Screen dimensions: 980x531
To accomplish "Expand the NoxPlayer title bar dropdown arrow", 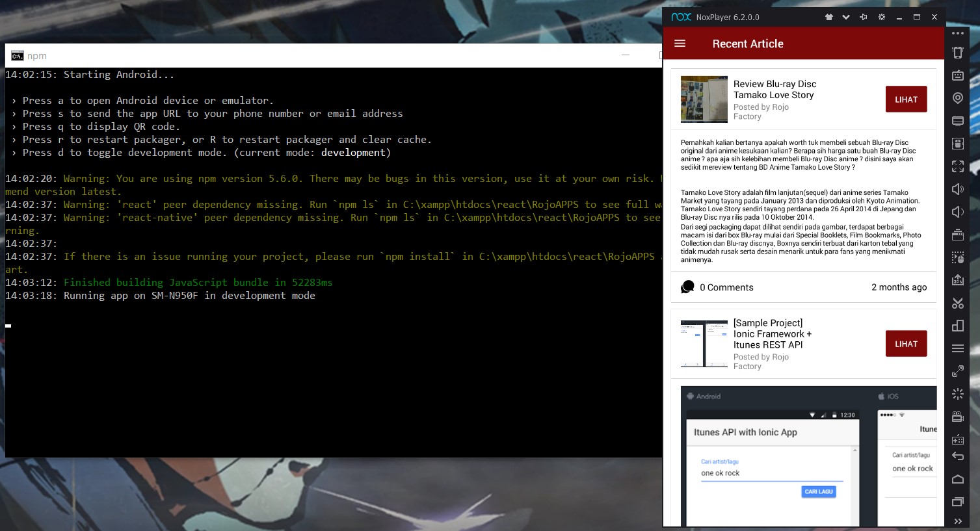I will (x=846, y=17).
